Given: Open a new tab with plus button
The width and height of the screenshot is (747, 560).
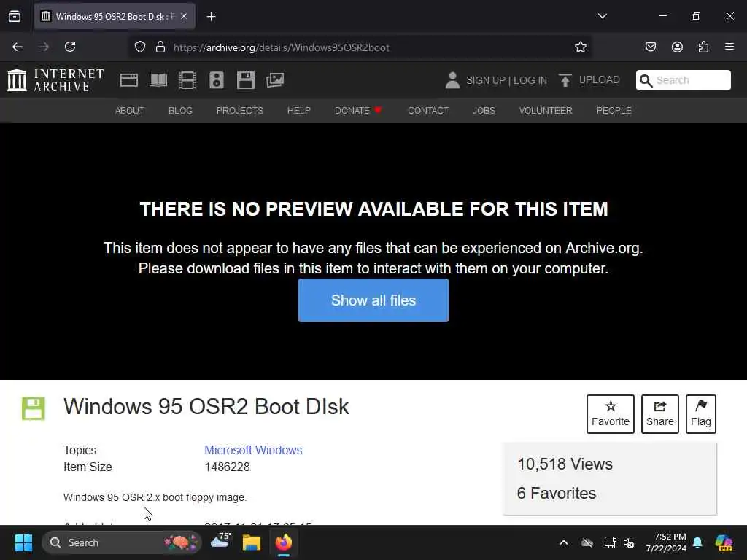Looking at the screenshot, I should [212, 17].
